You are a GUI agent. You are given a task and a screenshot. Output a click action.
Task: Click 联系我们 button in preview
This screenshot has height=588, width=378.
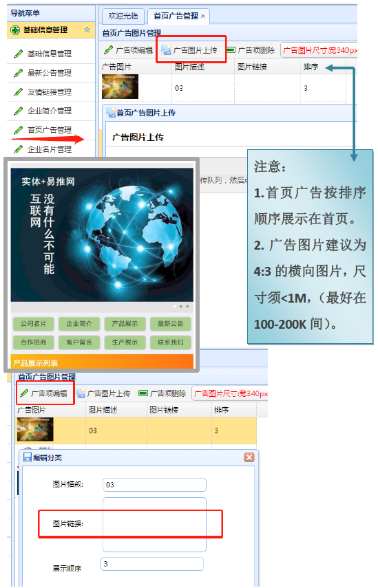pos(171,342)
